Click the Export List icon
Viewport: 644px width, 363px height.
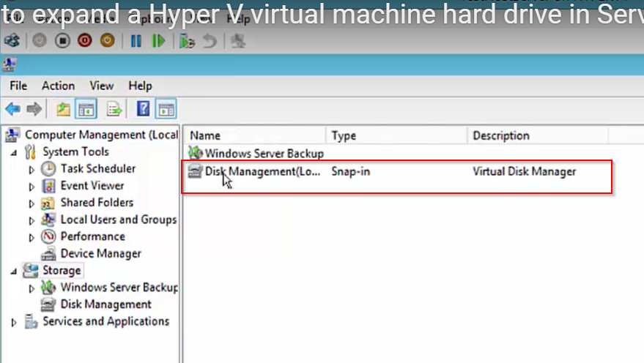click(114, 110)
